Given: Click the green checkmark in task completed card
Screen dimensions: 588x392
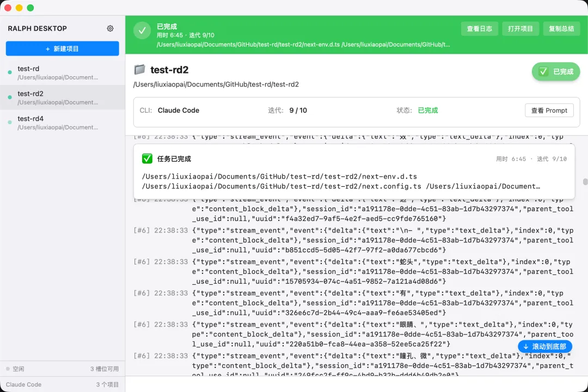Looking at the screenshot, I should [147, 158].
